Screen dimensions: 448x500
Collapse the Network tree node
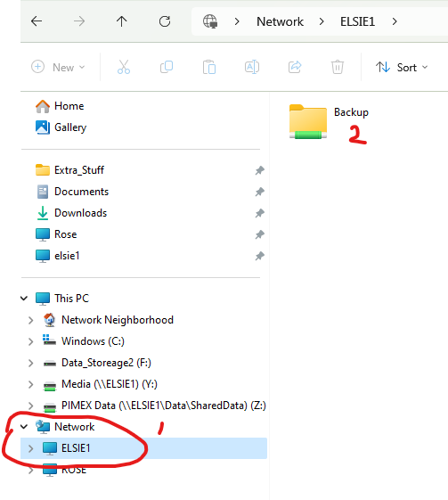click(x=24, y=427)
